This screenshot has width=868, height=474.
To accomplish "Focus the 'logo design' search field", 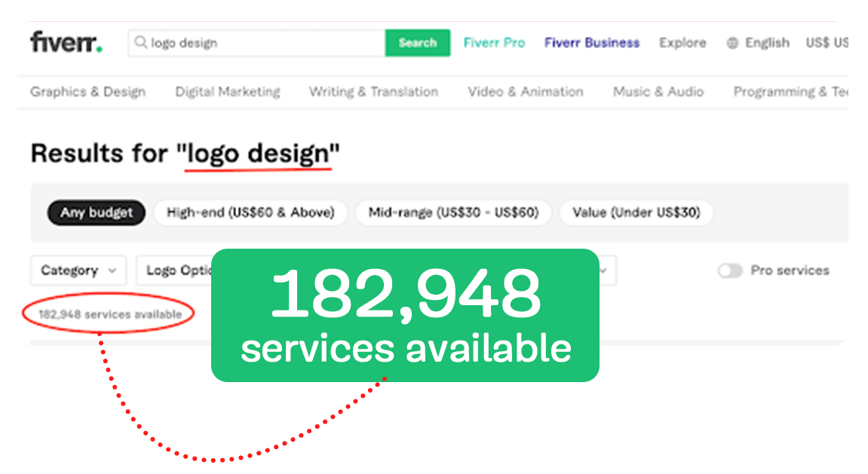I will pyautogui.click(x=264, y=43).
